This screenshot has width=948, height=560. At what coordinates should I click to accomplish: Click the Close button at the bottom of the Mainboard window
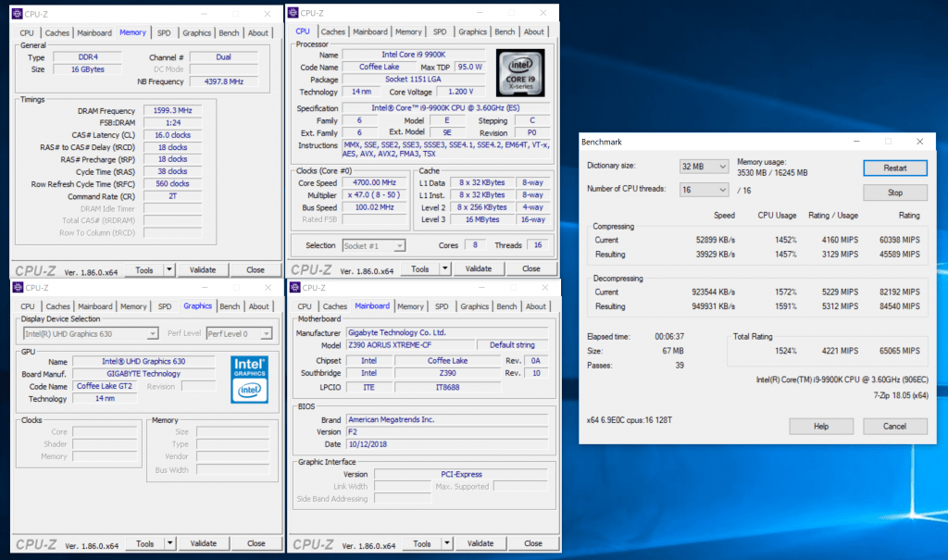click(532, 543)
